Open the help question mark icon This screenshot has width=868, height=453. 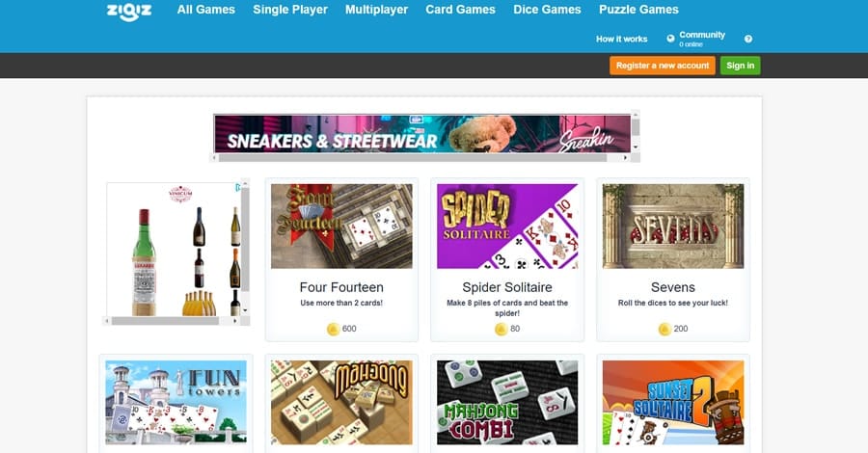point(748,39)
